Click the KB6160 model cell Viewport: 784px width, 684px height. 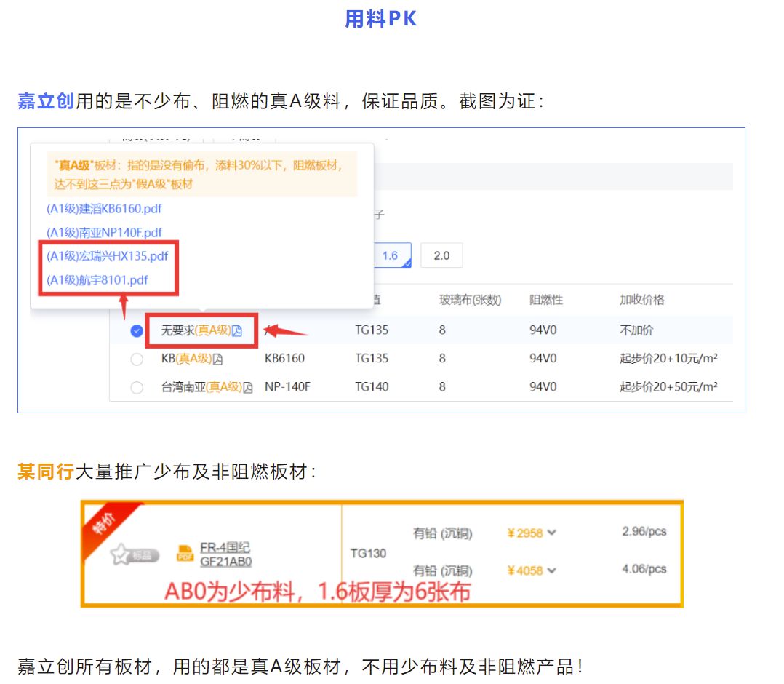click(284, 359)
